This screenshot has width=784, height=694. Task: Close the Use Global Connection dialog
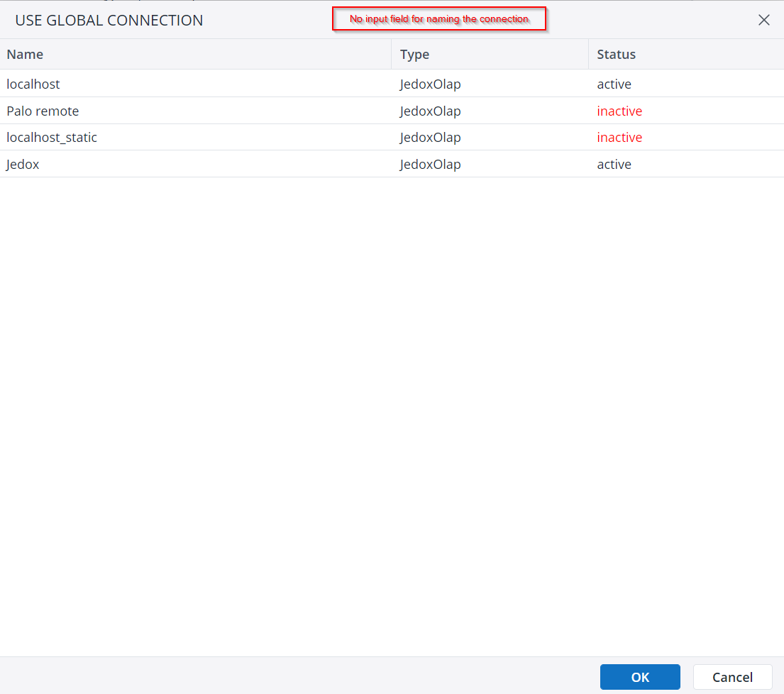(x=763, y=20)
